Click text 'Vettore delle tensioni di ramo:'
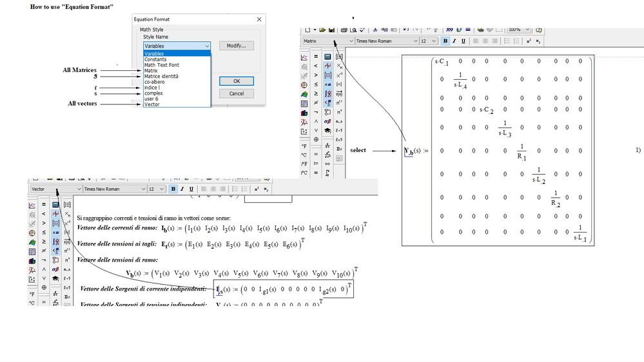This screenshot has width=644, height=362. tap(117, 260)
